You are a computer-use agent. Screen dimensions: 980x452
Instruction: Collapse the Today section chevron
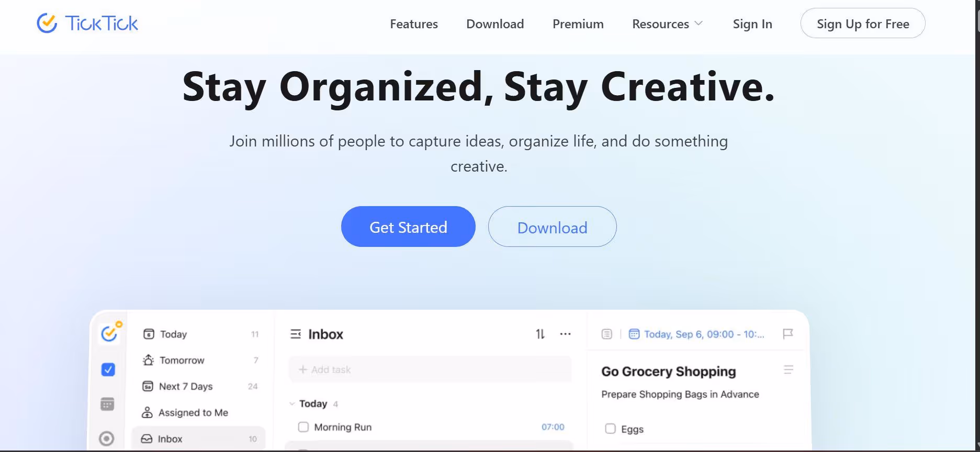(292, 404)
